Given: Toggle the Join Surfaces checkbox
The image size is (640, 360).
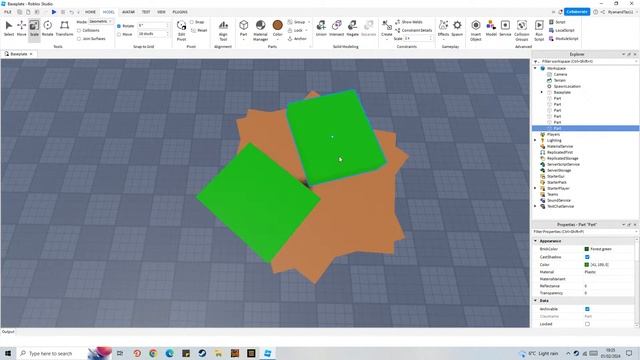Looking at the screenshot, I should coord(79,39).
